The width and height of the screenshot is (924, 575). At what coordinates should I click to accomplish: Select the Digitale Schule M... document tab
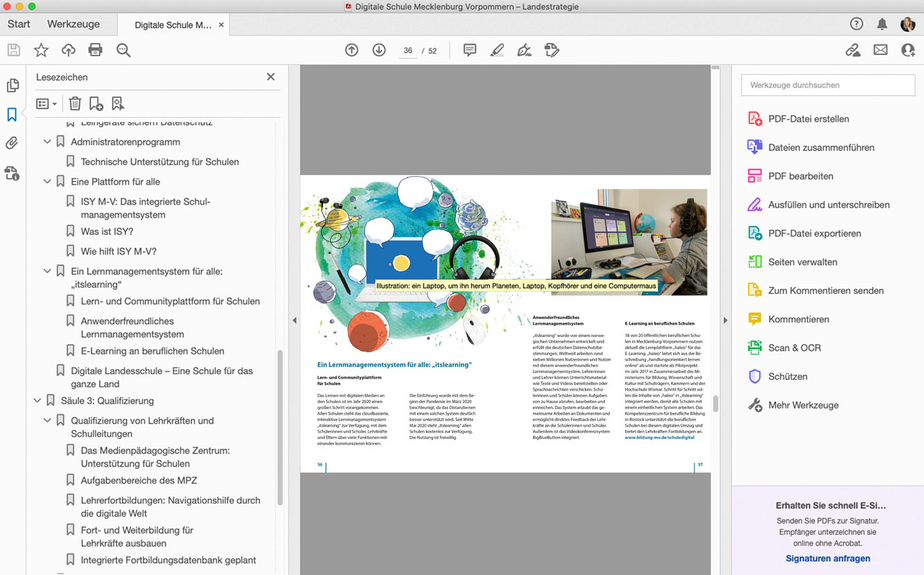pyautogui.click(x=173, y=25)
